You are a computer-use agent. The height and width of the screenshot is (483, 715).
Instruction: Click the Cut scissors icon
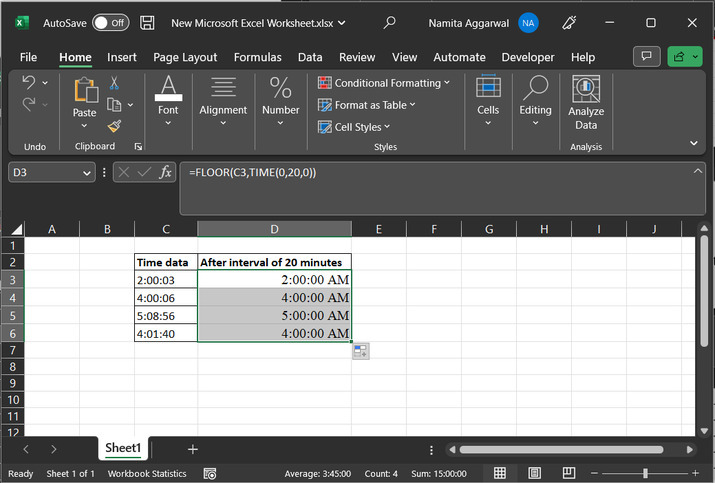(114, 83)
